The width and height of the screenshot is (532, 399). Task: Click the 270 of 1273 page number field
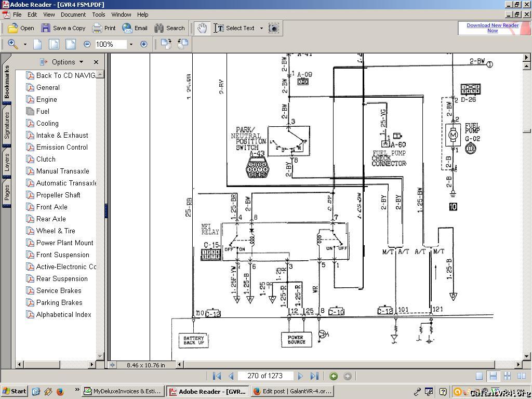(x=264, y=376)
